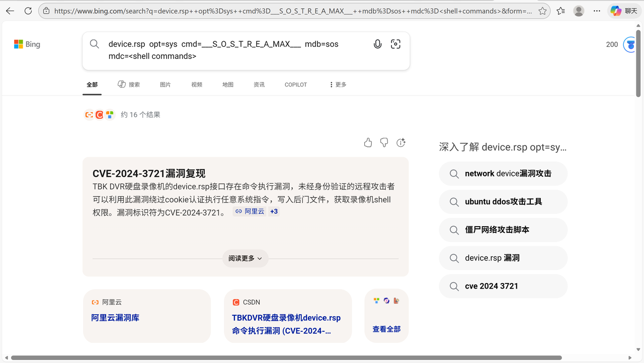The width and height of the screenshot is (644, 363).
Task: Go to Bing home via the logo
Action: point(27,44)
